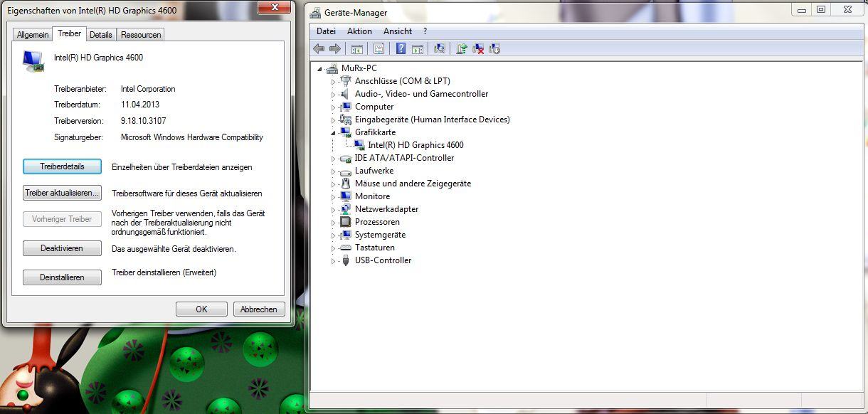Expand the Prozessoren category arrow
This screenshot has height=414, width=868.
point(333,223)
